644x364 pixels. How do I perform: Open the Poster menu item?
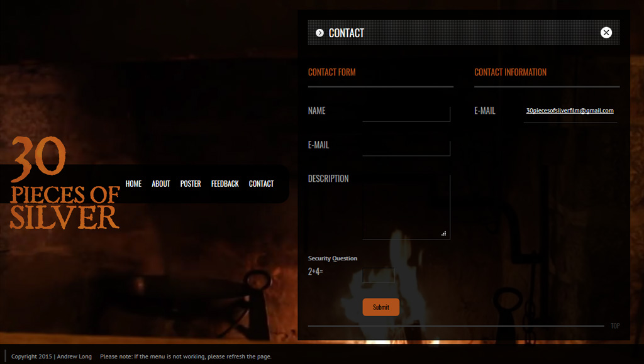(x=191, y=184)
